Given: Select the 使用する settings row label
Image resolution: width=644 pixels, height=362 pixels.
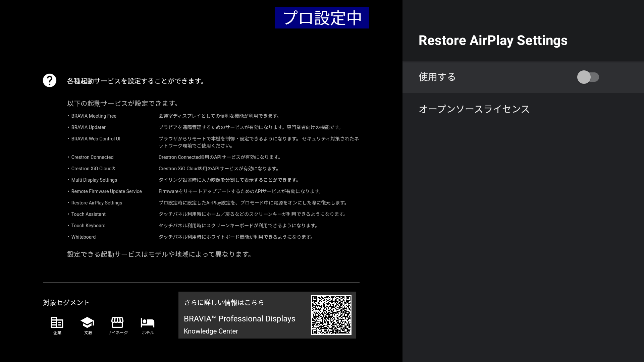Looking at the screenshot, I should [x=437, y=77].
